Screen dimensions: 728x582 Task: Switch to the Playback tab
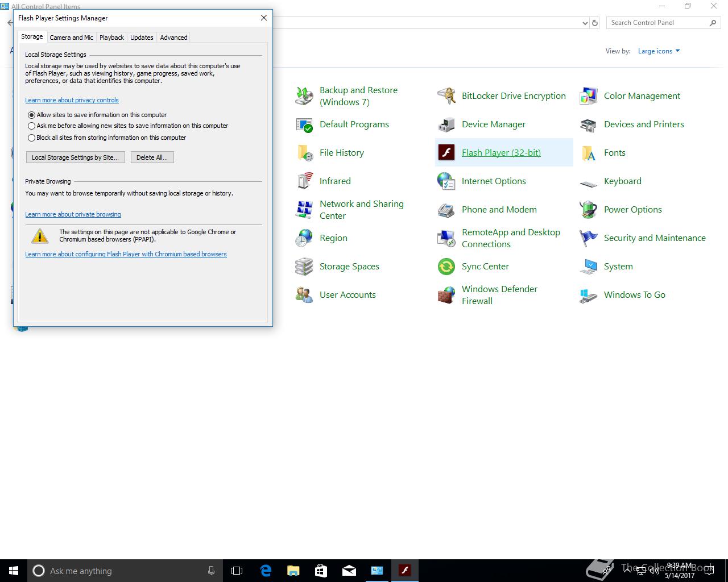pos(111,38)
